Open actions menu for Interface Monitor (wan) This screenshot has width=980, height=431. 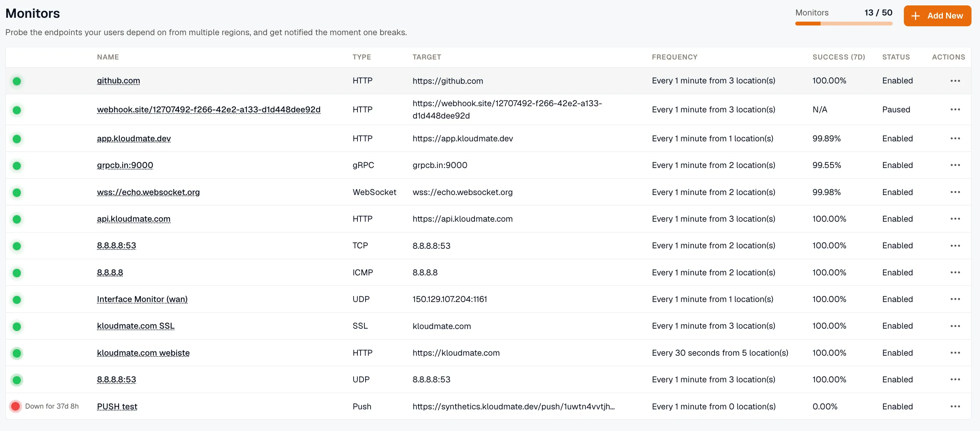(x=955, y=299)
